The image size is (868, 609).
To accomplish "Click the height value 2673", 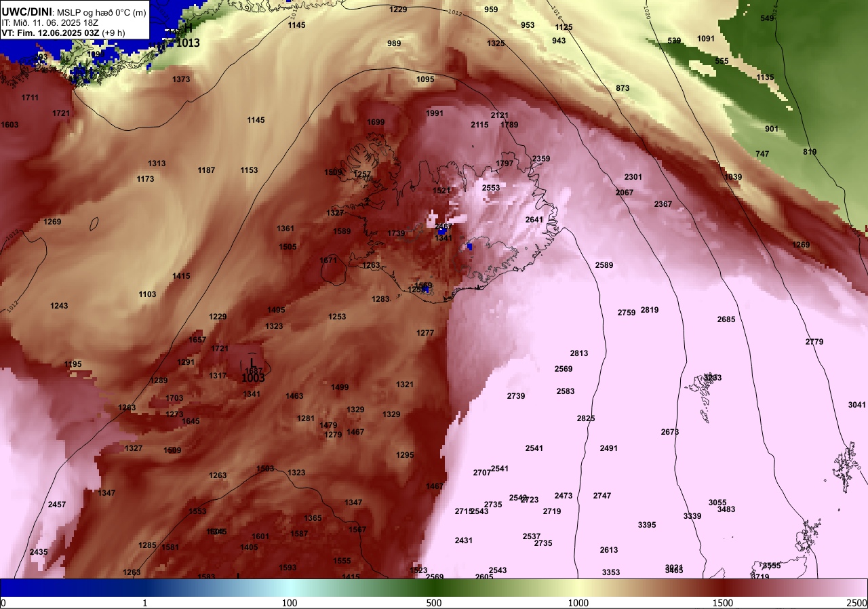I will coord(670,432).
